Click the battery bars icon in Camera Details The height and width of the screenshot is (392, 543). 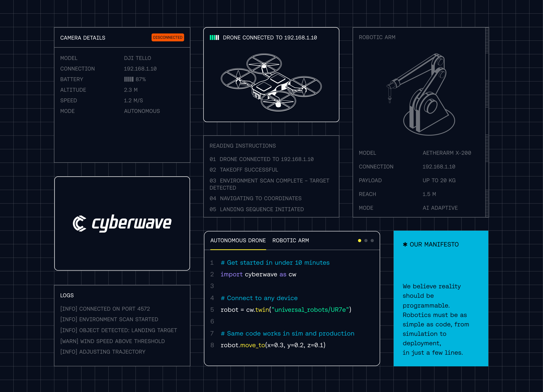point(129,79)
